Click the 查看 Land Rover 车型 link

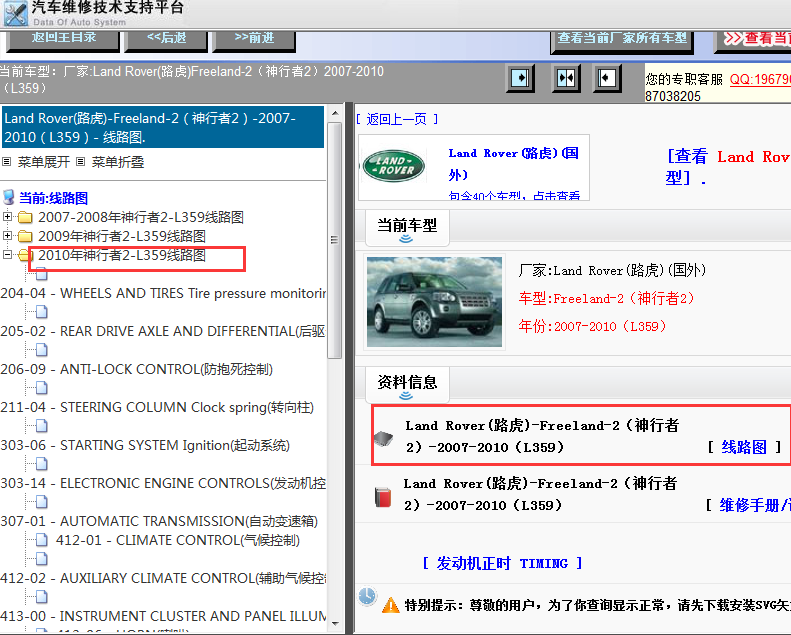[728, 166]
